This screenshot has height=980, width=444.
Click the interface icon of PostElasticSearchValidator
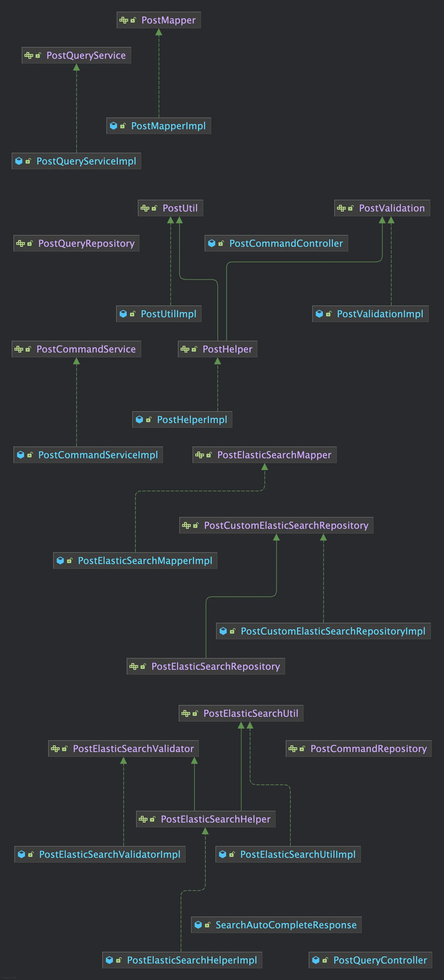coord(55,749)
